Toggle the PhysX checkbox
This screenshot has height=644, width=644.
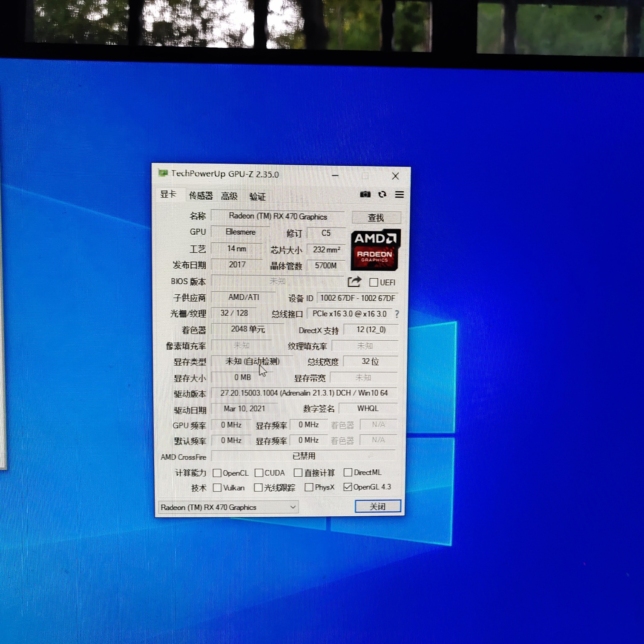coord(309,487)
